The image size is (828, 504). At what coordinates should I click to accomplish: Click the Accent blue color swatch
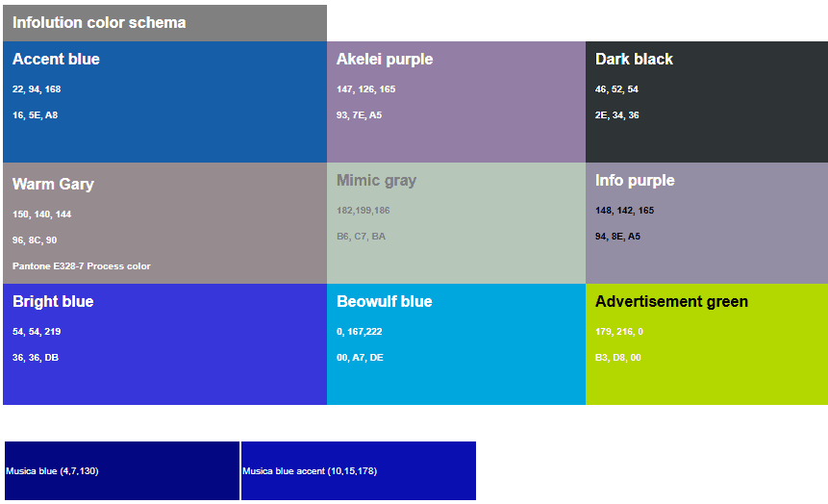pyautogui.click(x=164, y=102)
